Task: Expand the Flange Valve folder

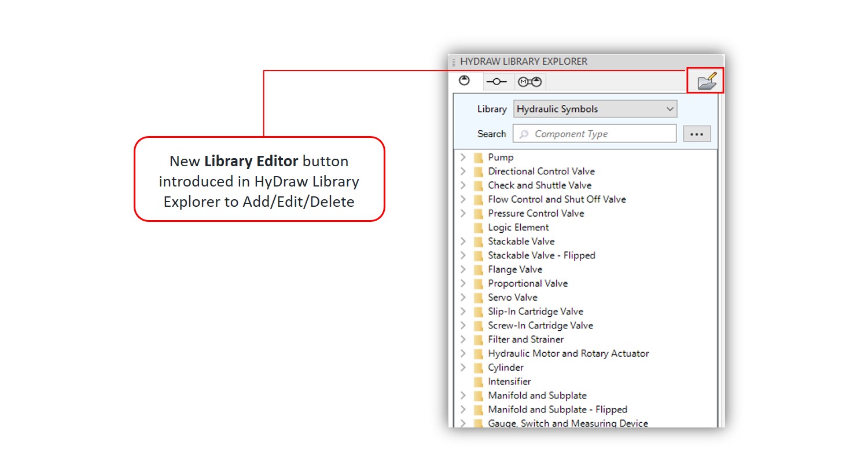Action: click(x=462, y=269)
